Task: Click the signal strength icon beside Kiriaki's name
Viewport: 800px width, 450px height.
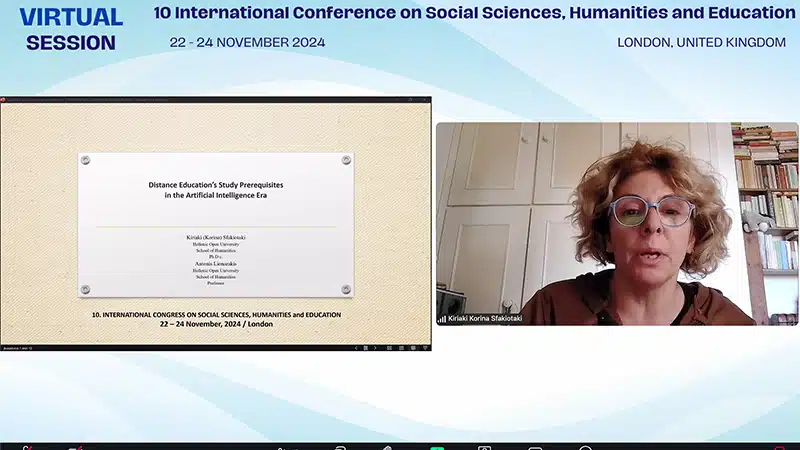Action: point(441,319)
